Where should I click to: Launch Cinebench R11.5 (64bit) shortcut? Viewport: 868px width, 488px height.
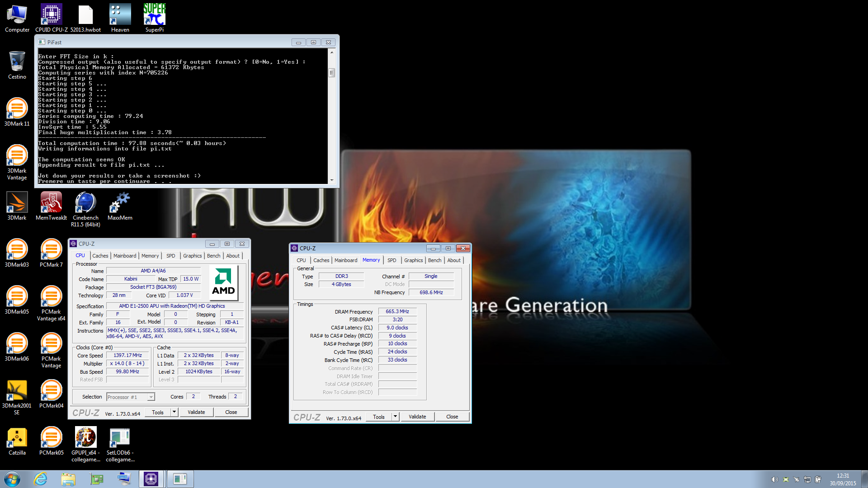coord(85,209)
